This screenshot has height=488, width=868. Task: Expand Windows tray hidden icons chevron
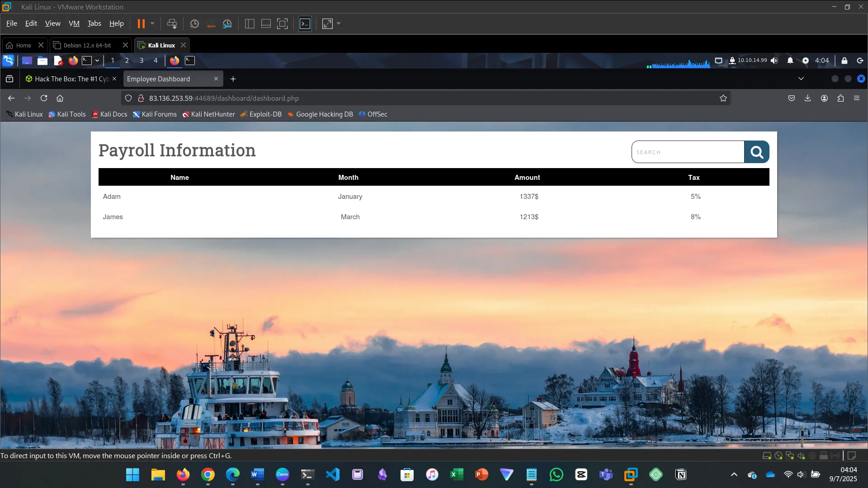pyautogui.click(x=734, y=474)
